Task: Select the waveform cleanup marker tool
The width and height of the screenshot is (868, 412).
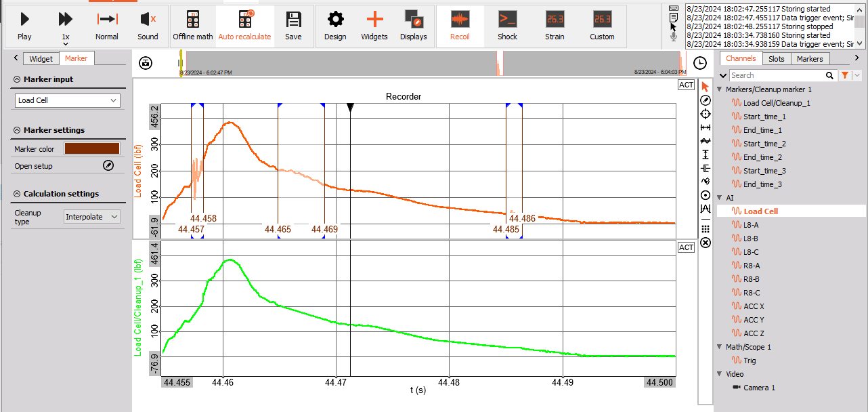Action: click(706, 141)
